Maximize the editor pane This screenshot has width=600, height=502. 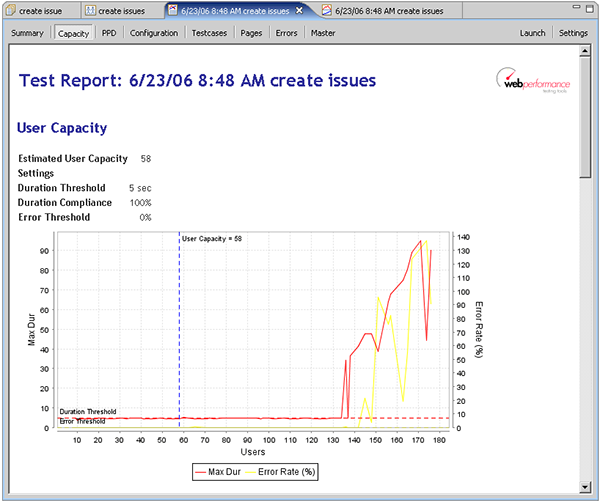pos(590,8)
